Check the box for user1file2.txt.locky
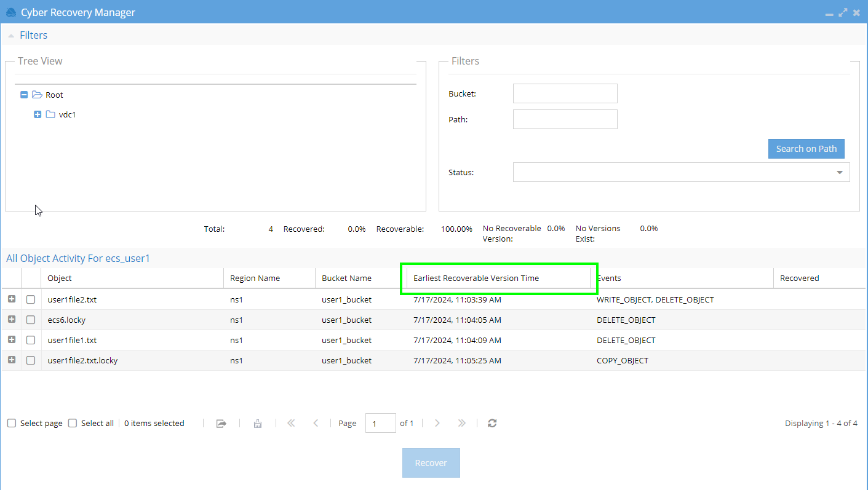Screen dimensions: 868x490 pos(31,361)
